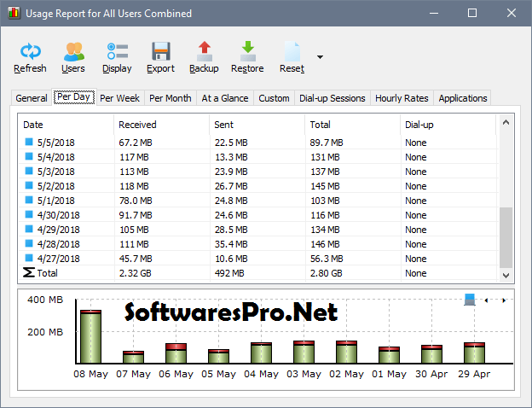Click the 07 May chart bar
This screenshot has height=408, width=532.
133,357
